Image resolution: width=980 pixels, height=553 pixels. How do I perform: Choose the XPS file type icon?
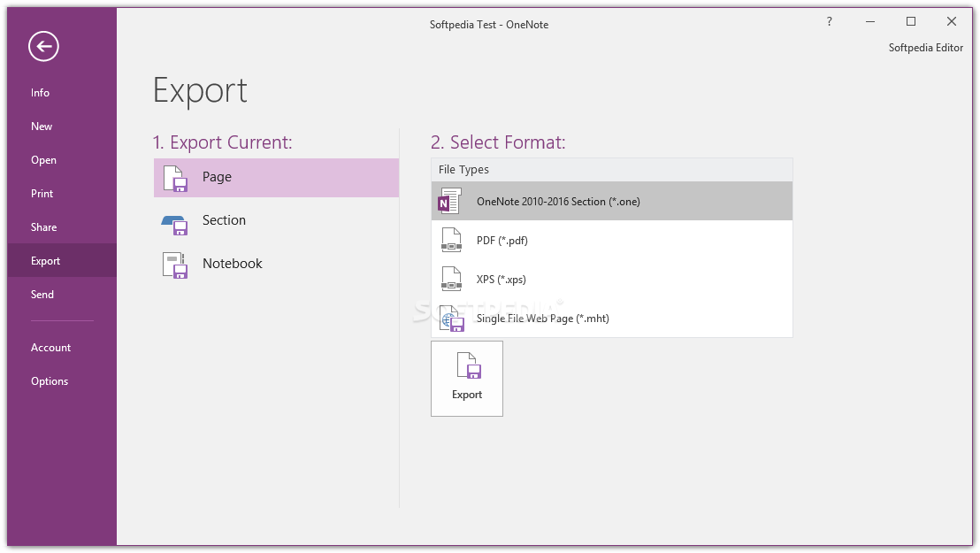coord(451,279)
